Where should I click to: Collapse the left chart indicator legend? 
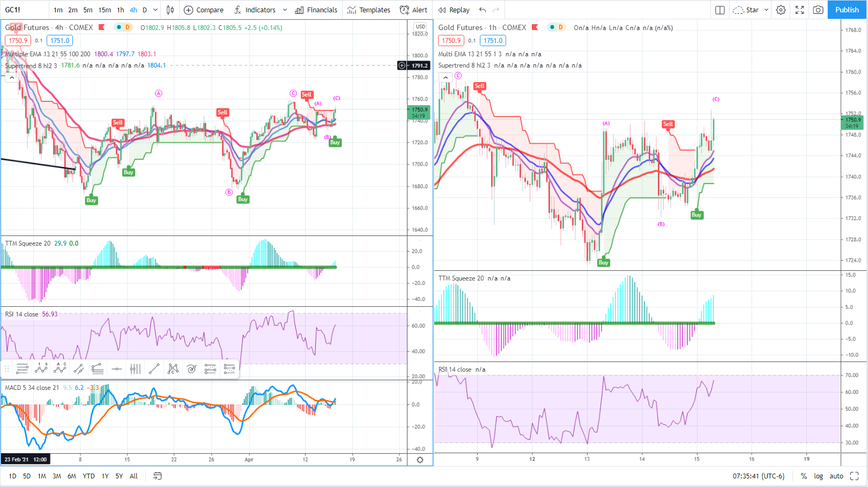12,77
